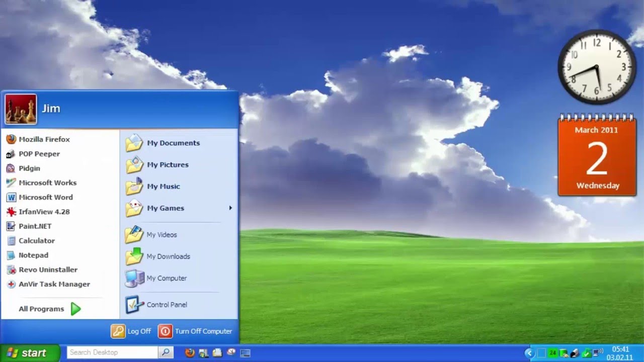Open IrfanView 4.28
The width and height of the screenshot is (644, 362).
pyautogui.click(x=38, y=212)
